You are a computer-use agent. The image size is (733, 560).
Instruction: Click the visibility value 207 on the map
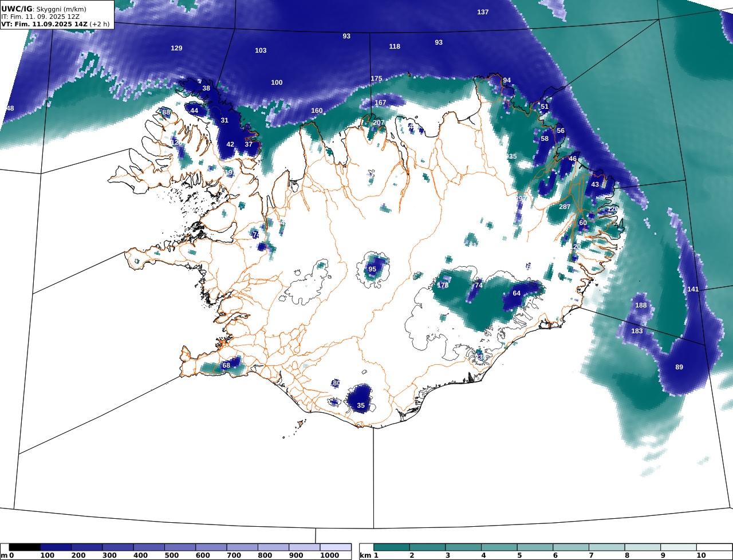379,123
